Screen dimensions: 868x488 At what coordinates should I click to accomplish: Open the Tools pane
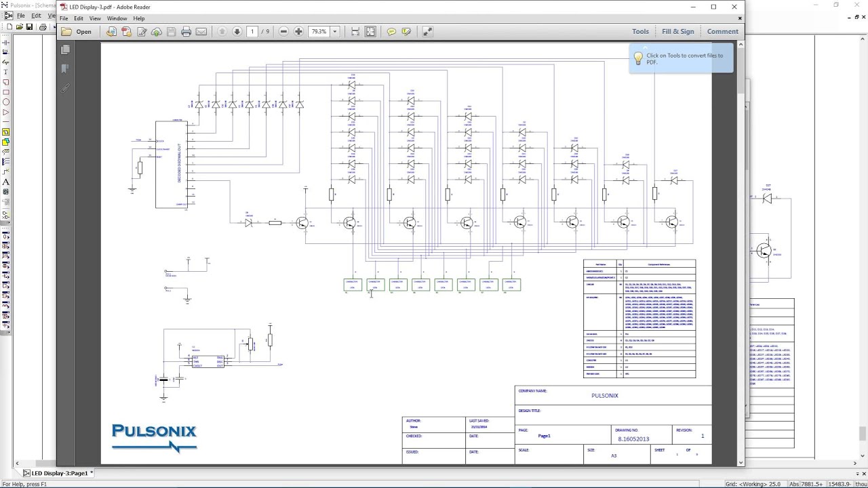(640, 31)
